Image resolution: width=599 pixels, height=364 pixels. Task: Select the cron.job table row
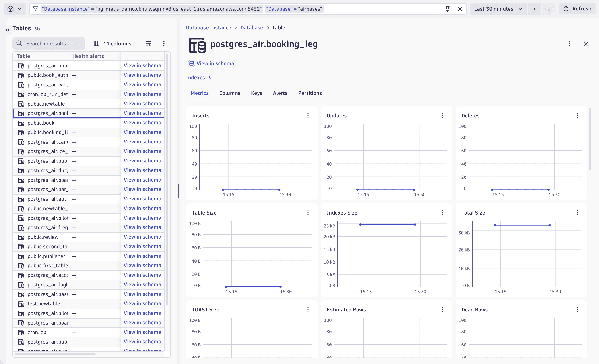[x=89, y=332]
